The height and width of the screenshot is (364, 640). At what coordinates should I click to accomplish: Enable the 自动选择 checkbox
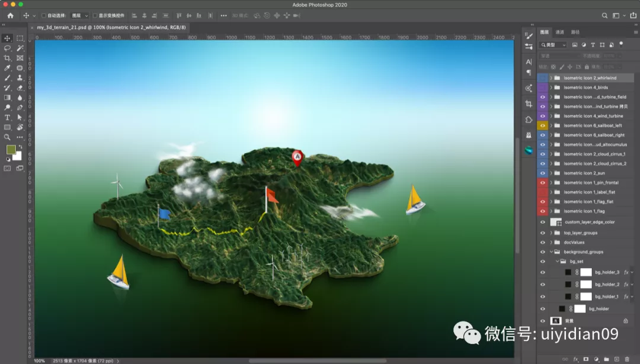[x=44, y=15]
